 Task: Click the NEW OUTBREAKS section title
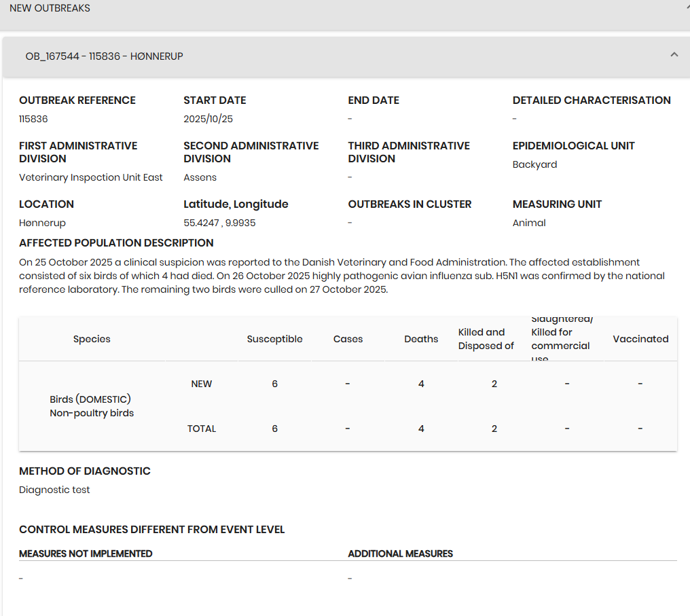tap(50, 8)
